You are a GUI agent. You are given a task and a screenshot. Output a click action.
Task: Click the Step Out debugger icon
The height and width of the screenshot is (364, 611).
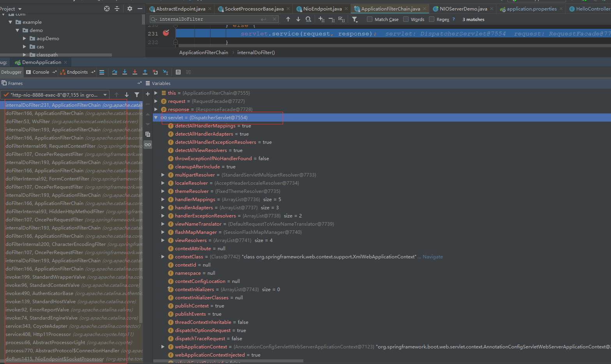[x=145, y=72]
